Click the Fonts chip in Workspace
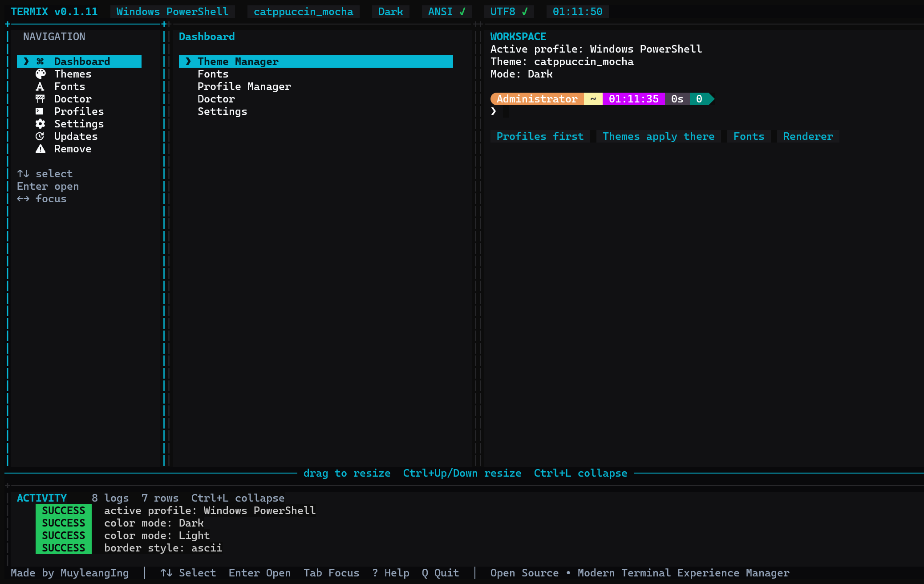 click(x=749, y=136)
